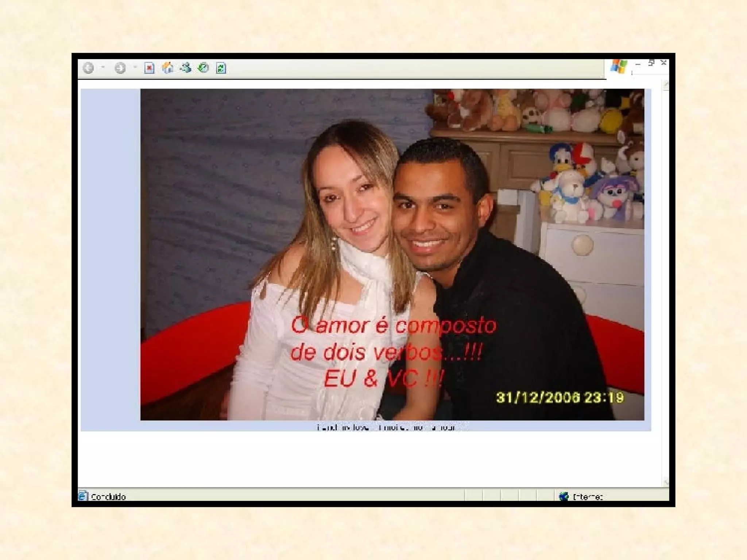Viewport: 747px width, 560px height.
Task: Open the Forward button history dropdown arrow
Action: click(135, 67)
